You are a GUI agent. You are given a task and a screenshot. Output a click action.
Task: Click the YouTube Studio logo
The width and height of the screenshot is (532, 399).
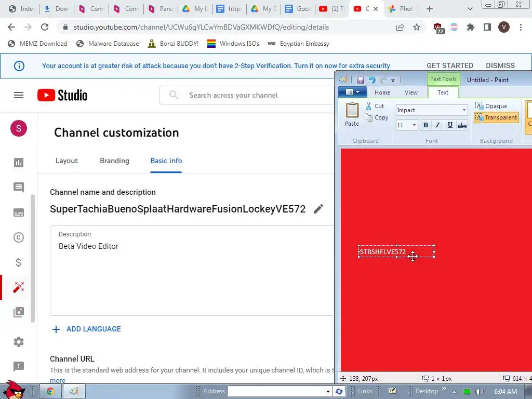tap(62, 96)
